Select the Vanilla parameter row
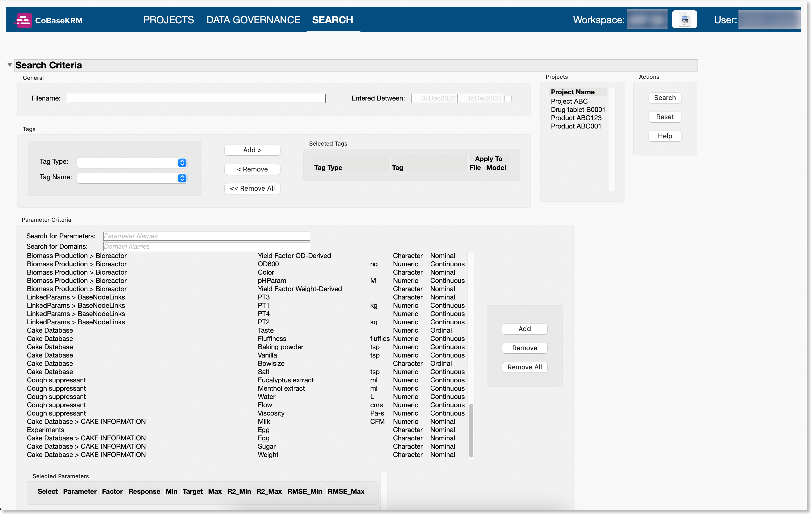Viewport: 812px width, 515px height. 246,355
